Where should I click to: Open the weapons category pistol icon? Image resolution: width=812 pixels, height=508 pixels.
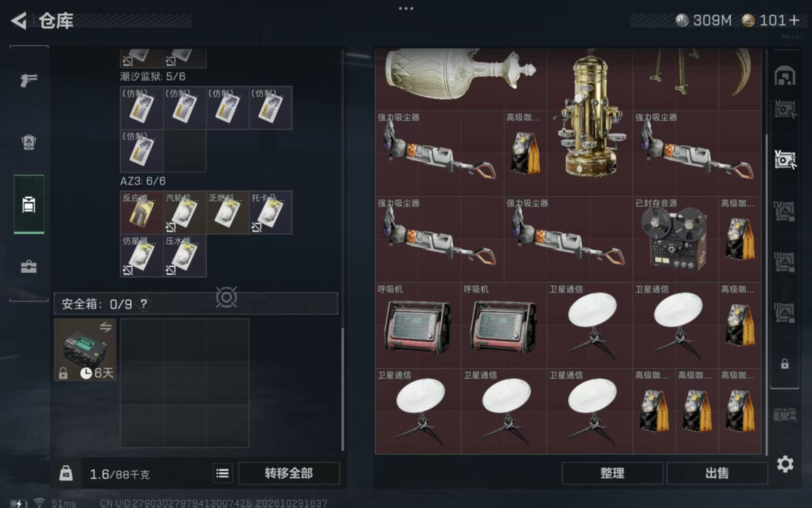click(29, 80)
